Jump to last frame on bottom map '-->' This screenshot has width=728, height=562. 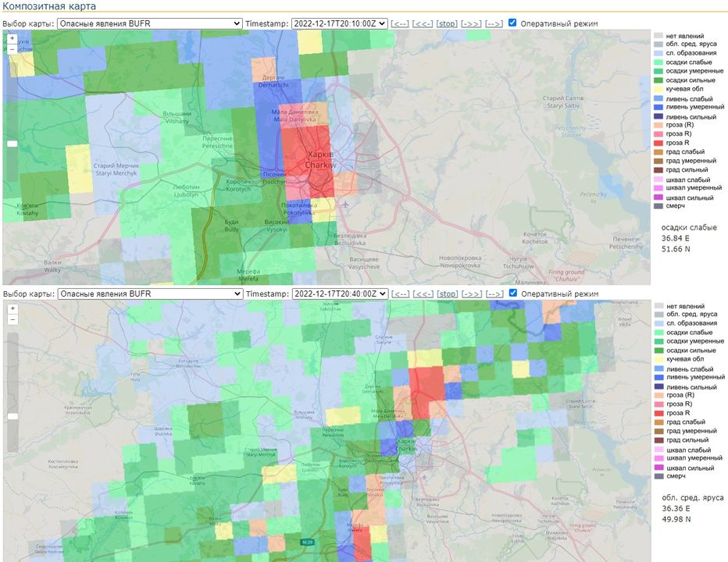(494, 293)
